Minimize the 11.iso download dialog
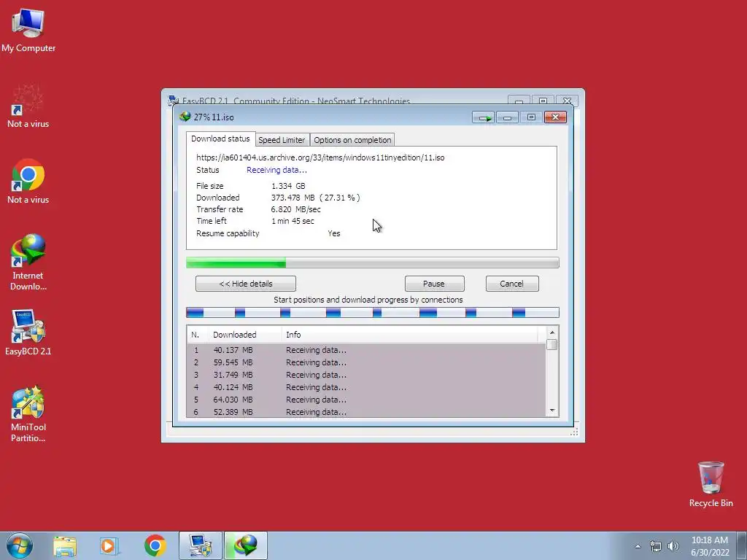 [508, 117]
